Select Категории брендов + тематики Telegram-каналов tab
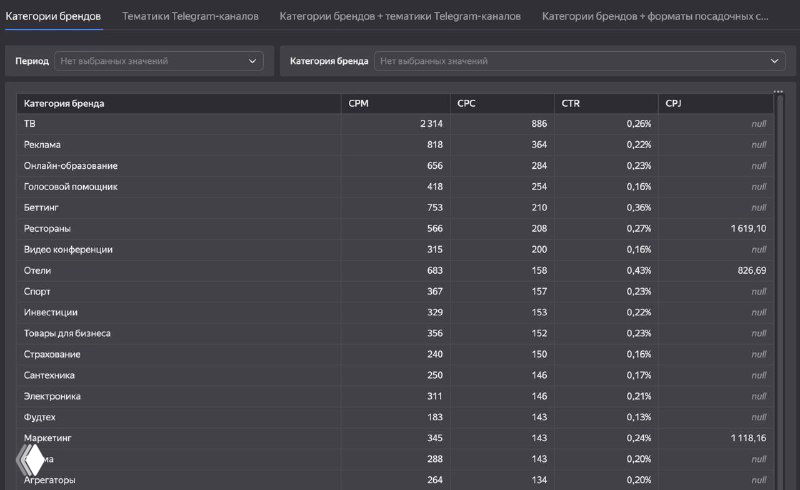Viewport: 800px width, 490px height. (400, 17)
